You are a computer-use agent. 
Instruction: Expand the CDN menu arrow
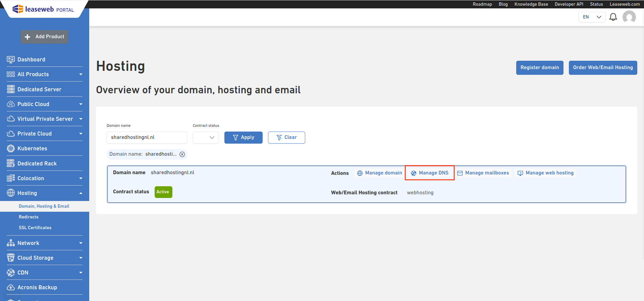pyautogui.click(x=81, y=272)
